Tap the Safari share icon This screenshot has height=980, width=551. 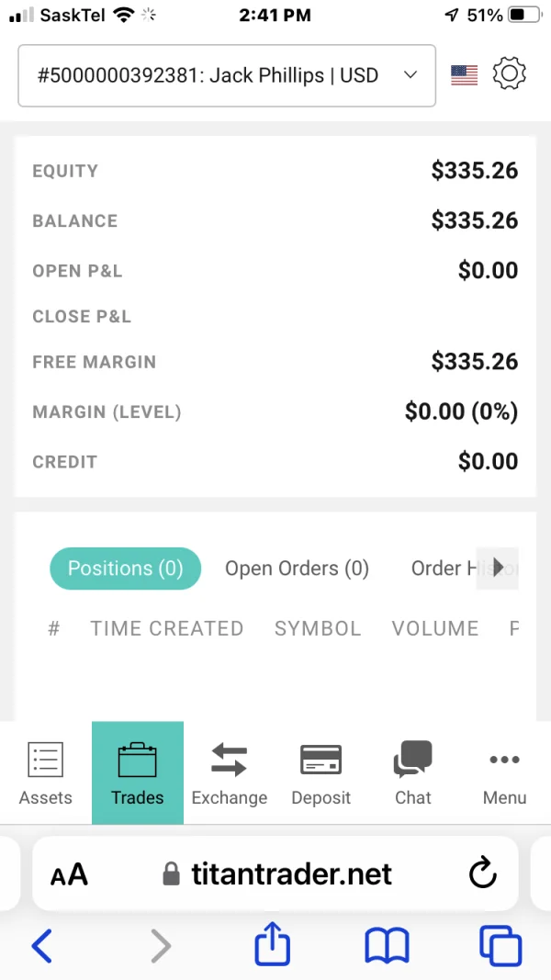click(273, 944)
